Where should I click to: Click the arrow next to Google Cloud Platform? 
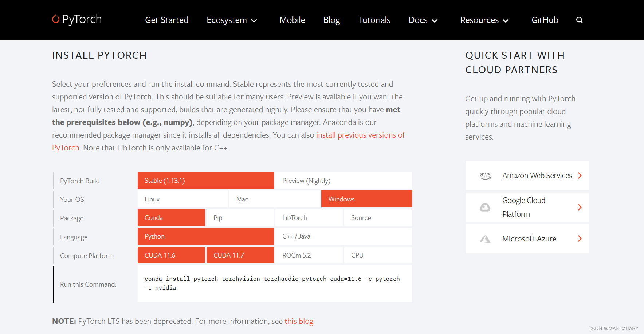(x=580, y=207)
